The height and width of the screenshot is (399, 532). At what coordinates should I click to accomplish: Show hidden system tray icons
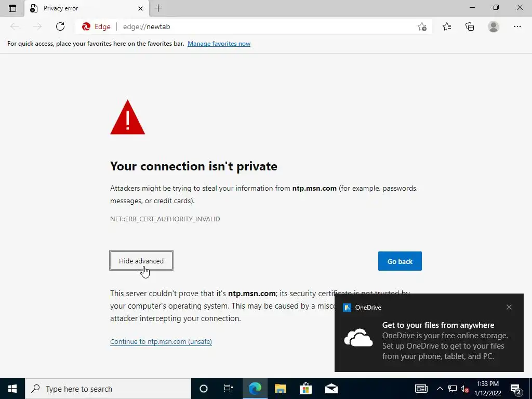(x=440, y=389)
